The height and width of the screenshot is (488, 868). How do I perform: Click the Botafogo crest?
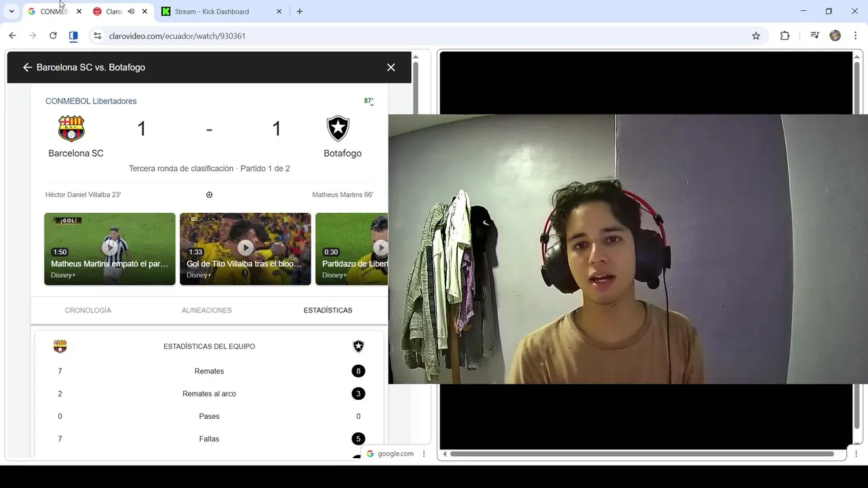(x=338, y=128)
